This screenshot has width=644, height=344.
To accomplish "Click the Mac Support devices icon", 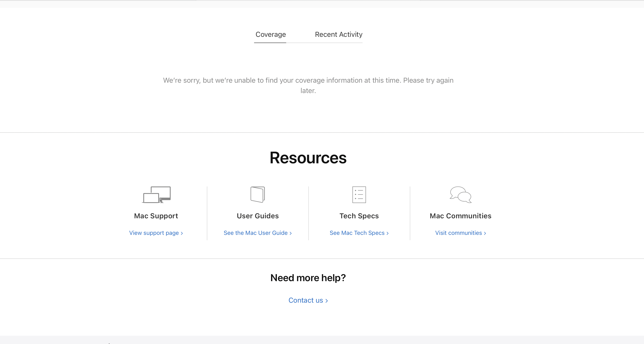I will pyautogui.click(x=156, y=195).
